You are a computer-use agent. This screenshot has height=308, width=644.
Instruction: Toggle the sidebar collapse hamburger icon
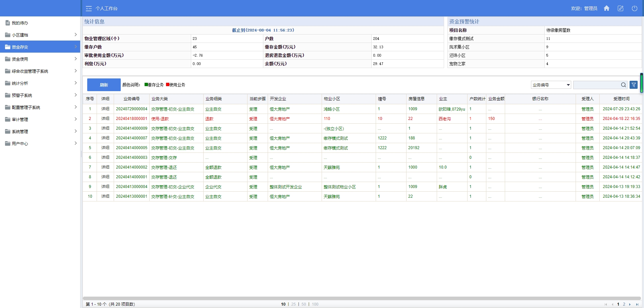pos(89,8)
